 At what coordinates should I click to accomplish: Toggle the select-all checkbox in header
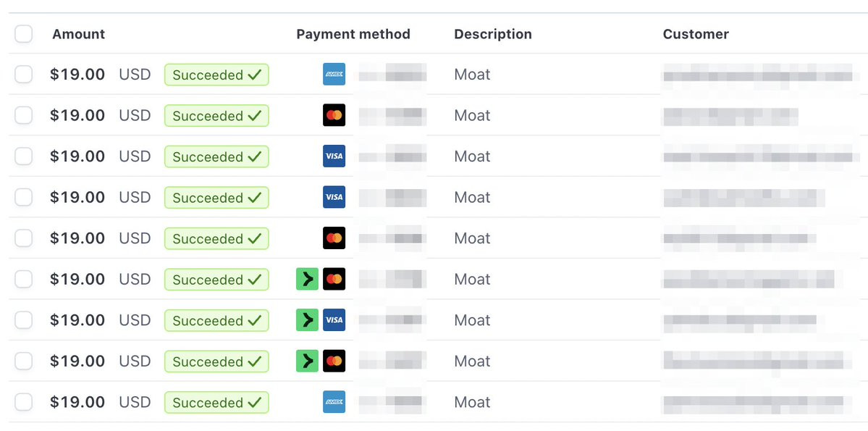click(x=24, y=34)
